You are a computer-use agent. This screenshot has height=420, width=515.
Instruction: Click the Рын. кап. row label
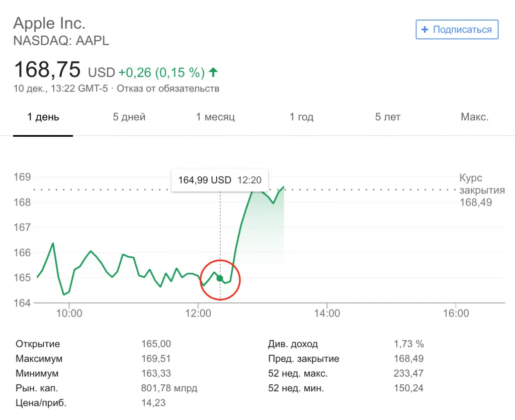[x=37, y=388]
